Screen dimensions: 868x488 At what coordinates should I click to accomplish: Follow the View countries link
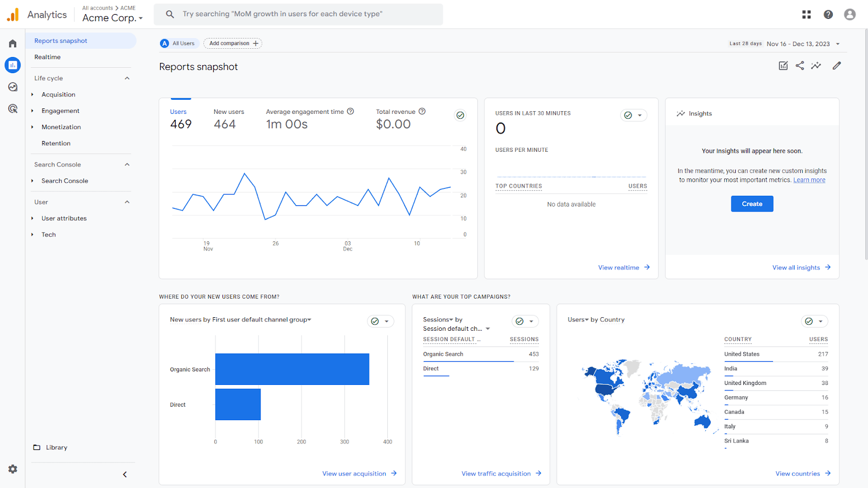[x=797, y=473]
